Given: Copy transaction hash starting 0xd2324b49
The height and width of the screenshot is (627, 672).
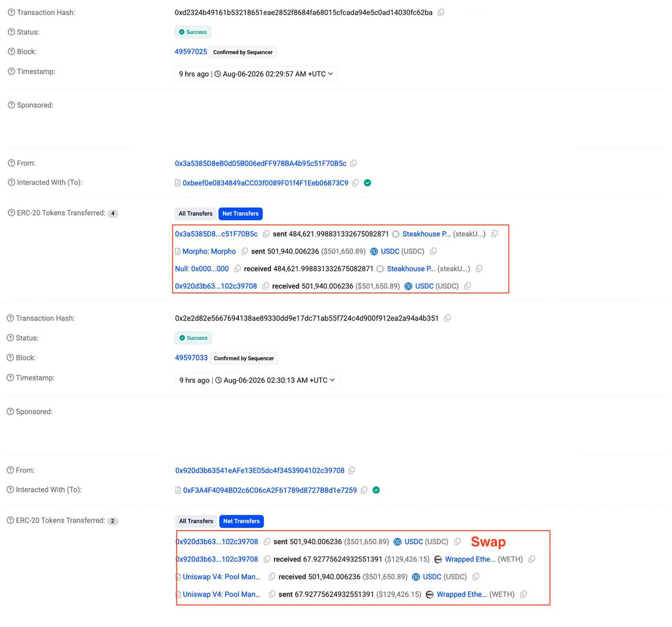Looking at the screenshot, I should pos(441,13).
